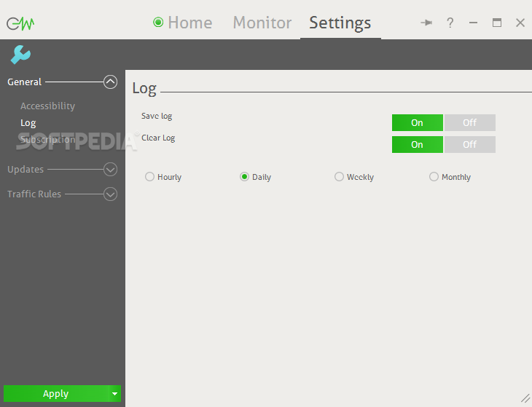Screen dimensions: 532x407
Task: Click the Updates section label
Action: pos(26,170)
